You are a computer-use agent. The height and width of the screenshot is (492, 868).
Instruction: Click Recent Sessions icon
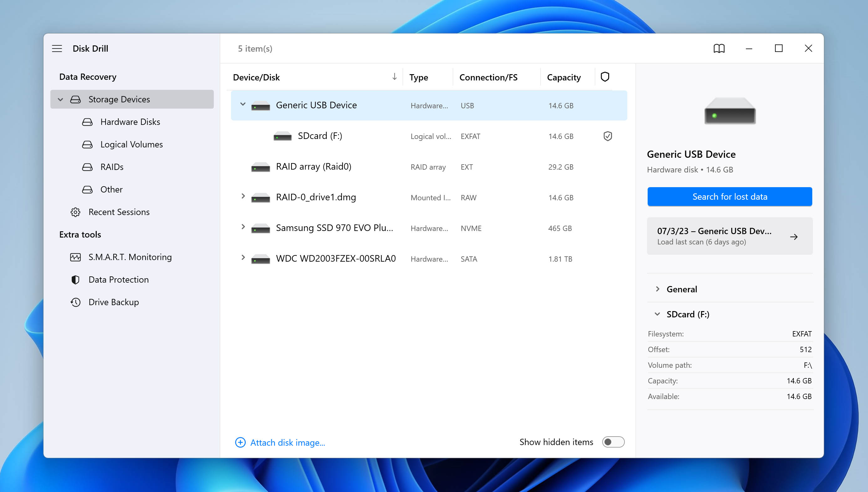(74, 212)
